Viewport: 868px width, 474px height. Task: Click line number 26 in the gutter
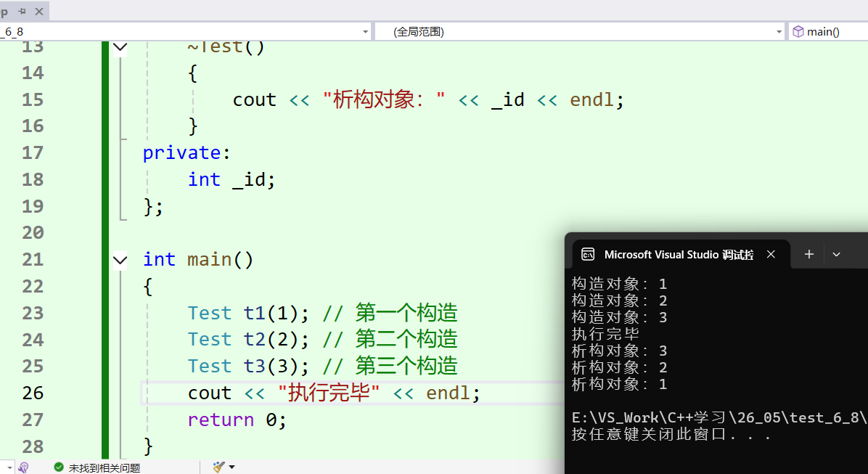[x=33, y=393]
